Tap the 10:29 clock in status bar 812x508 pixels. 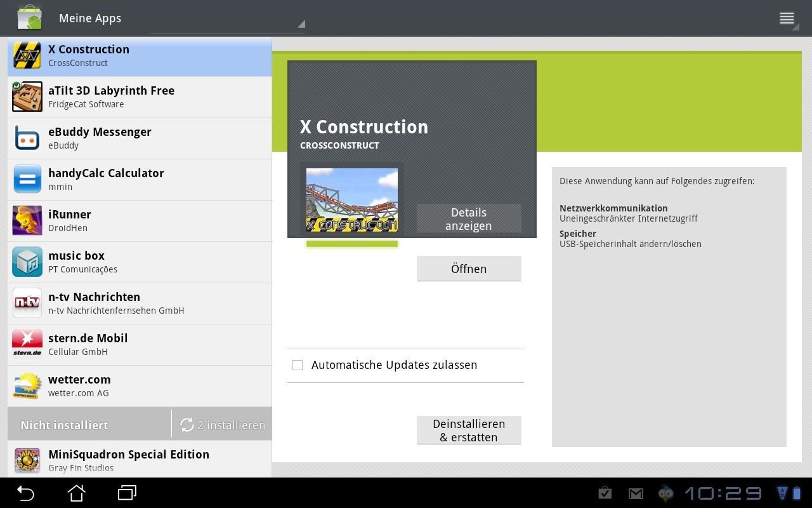(x=723, y=493)
